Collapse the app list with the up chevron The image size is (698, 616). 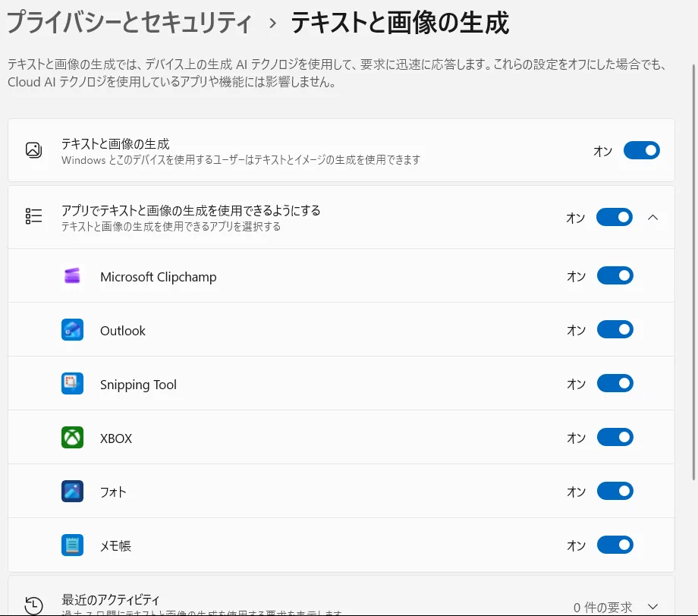click(652, 217)
